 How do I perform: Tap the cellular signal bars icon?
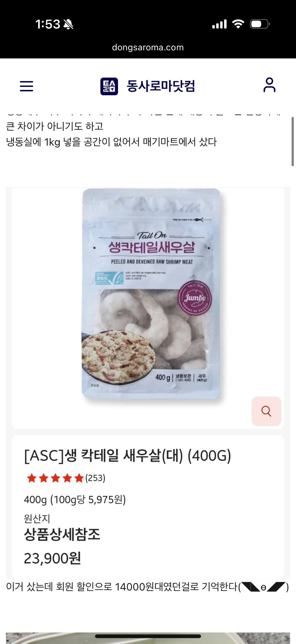pyautogui.click(x=220, y=24)
